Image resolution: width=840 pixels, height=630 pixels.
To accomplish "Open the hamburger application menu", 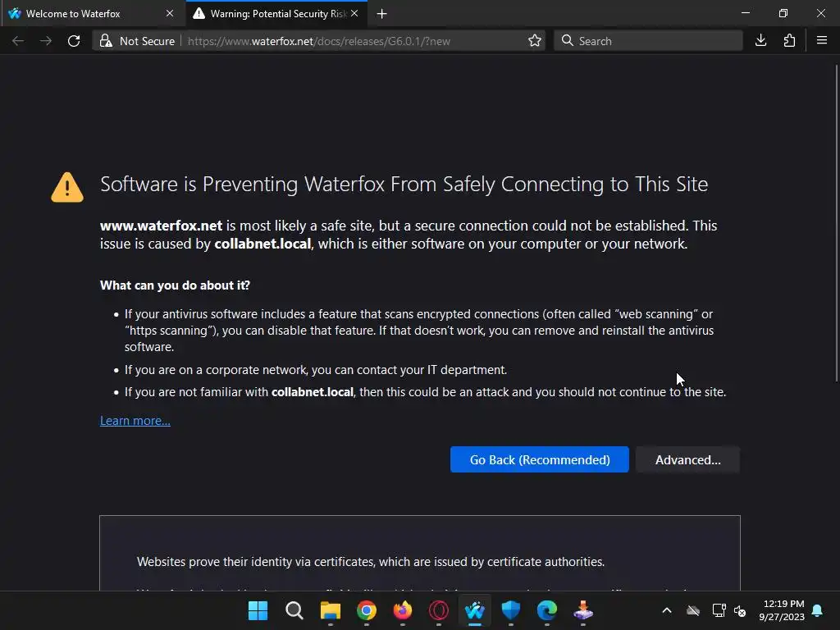I will click(822, 41).
